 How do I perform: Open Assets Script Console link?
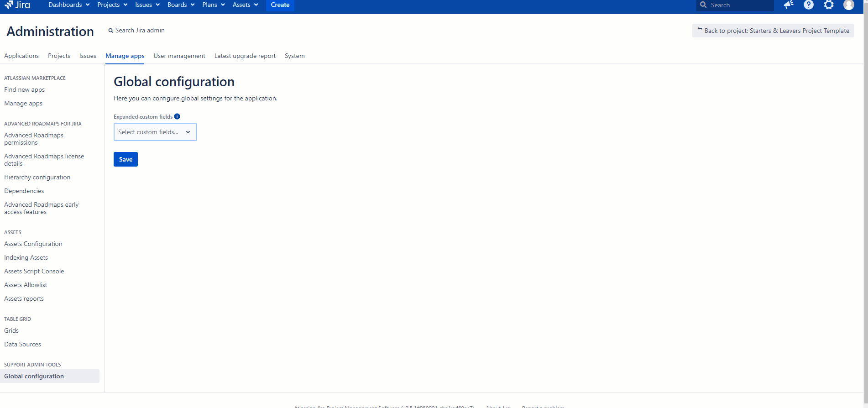34,271
